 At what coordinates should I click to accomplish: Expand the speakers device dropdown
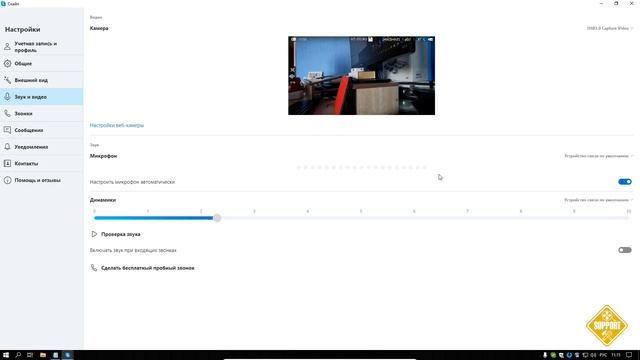click(x=598, y=200)
